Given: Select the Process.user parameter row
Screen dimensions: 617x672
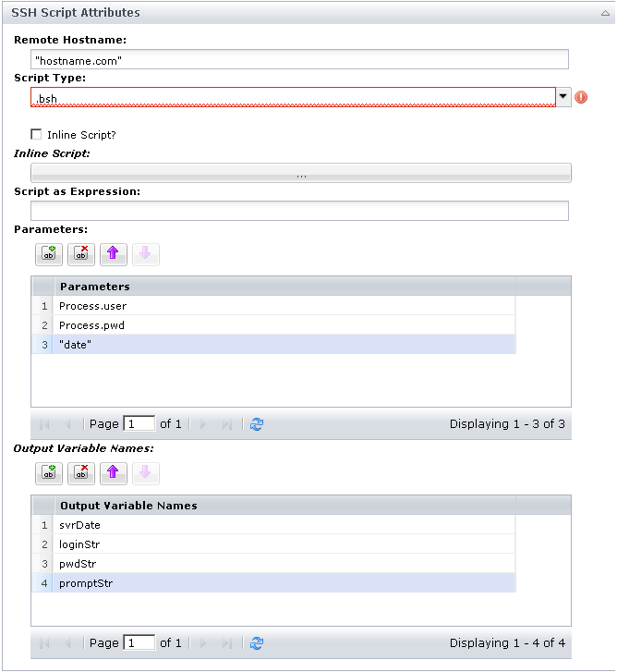Looking at the screenshot, I should tap(277, 306).
